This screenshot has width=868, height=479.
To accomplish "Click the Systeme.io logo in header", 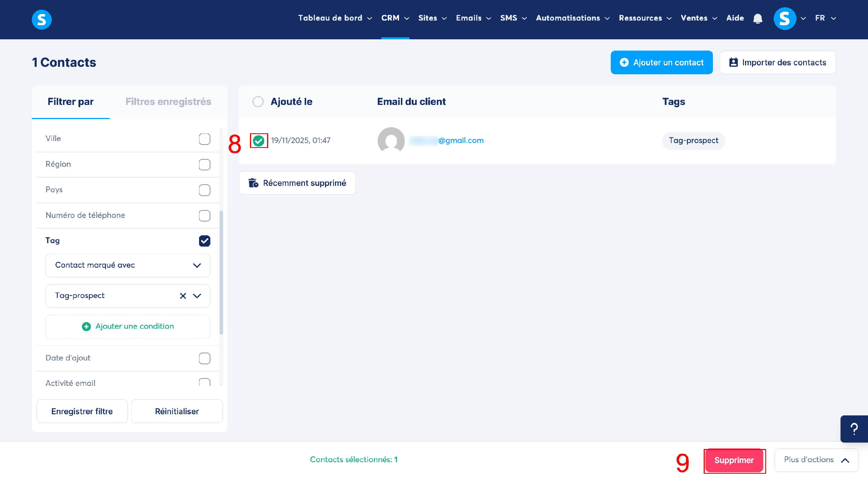I will pyautogui.click(x=41, y=19).
